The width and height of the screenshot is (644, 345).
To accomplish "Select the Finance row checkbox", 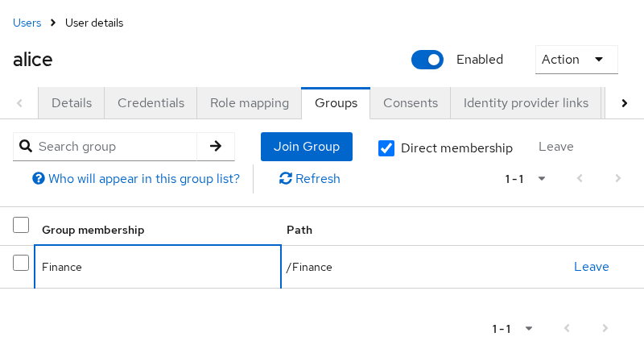I will pos(21,263).
